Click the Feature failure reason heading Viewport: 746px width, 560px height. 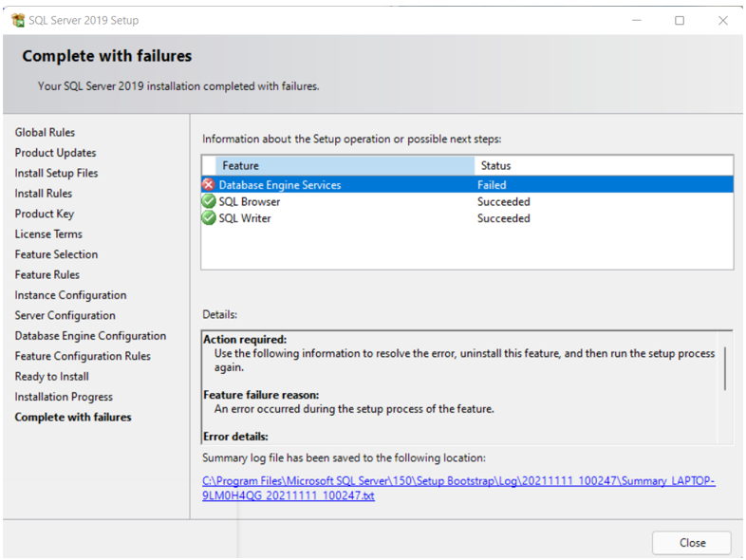tap(261, 395)
